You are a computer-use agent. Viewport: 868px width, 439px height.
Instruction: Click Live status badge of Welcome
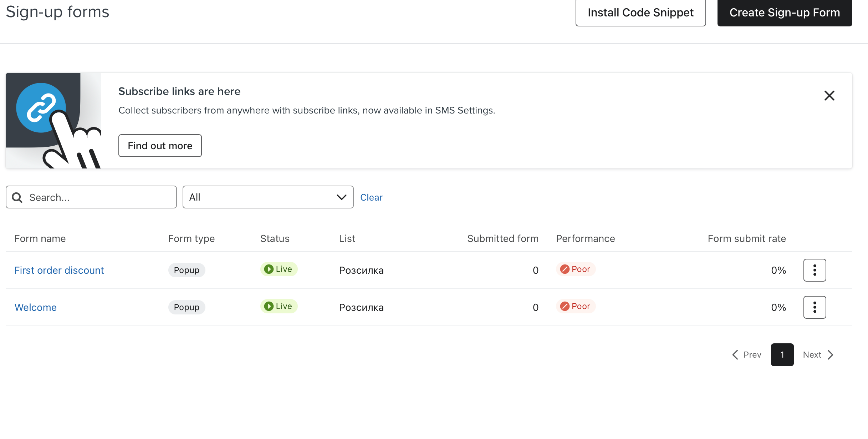click(279, 306)
